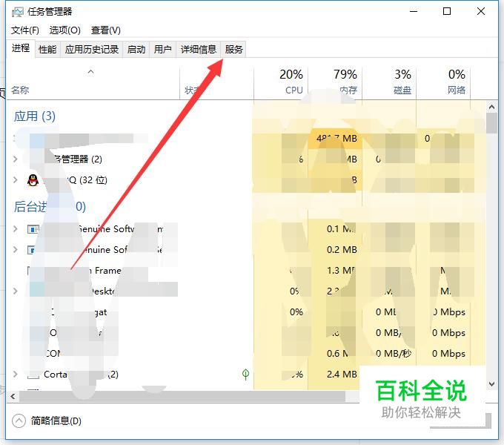Select the 应用 (3) group heading
This screenshot has height=445, width=504.
(x=35, y=116)
